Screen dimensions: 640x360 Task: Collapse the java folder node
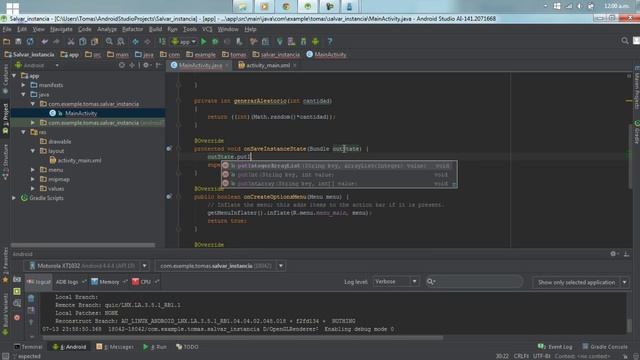point(24,95)
